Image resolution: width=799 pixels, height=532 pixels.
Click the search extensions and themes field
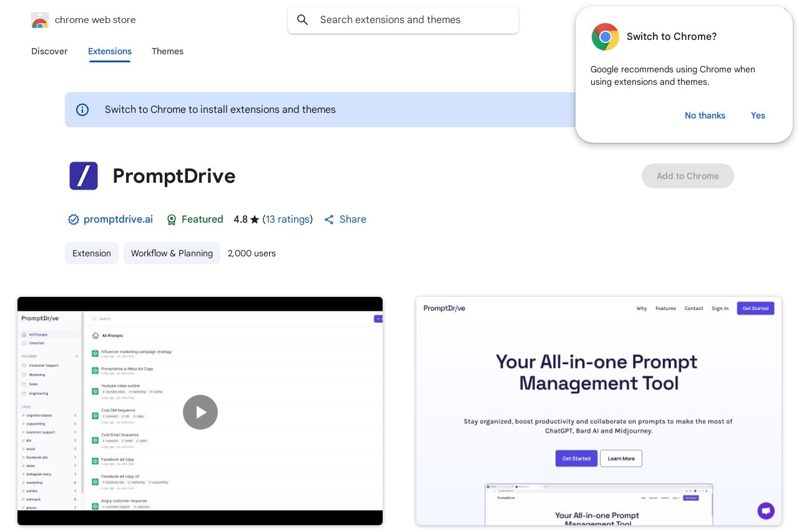403,20
